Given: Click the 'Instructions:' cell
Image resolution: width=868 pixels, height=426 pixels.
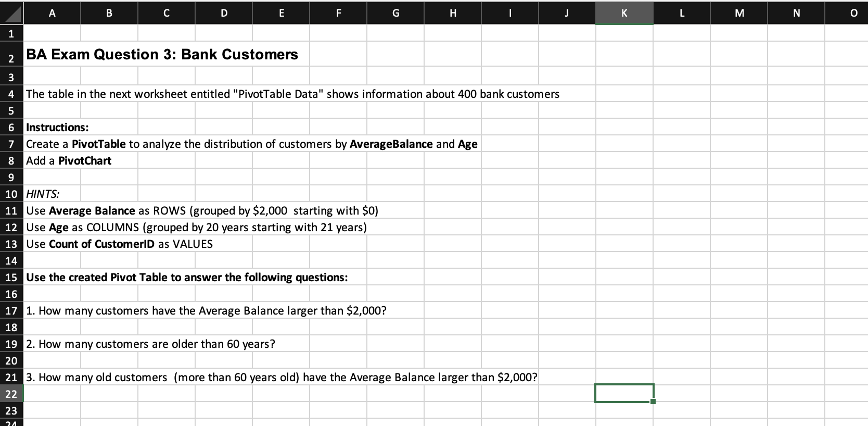Looking at the screenshot, I should [x=57, y=128].
